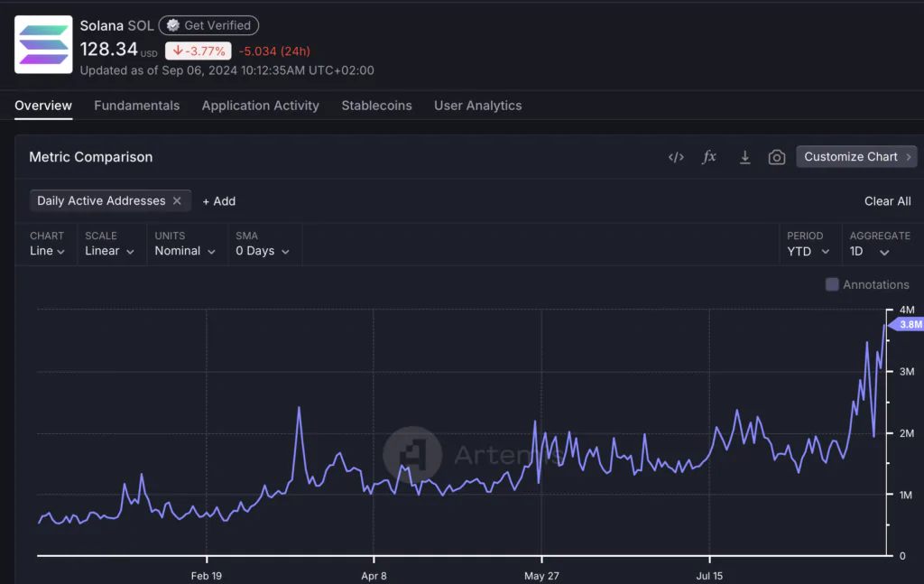The image size is (924, 584).
Task: Open the embed code icon
Action: tap(676, 157)
